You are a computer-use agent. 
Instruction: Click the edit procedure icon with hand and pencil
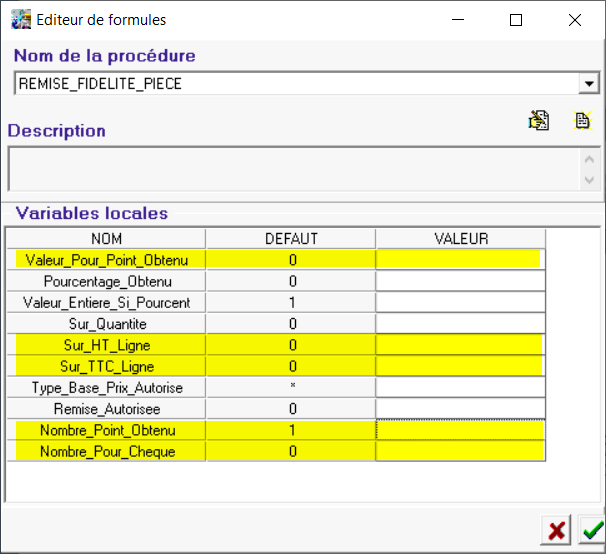[539, 121]
